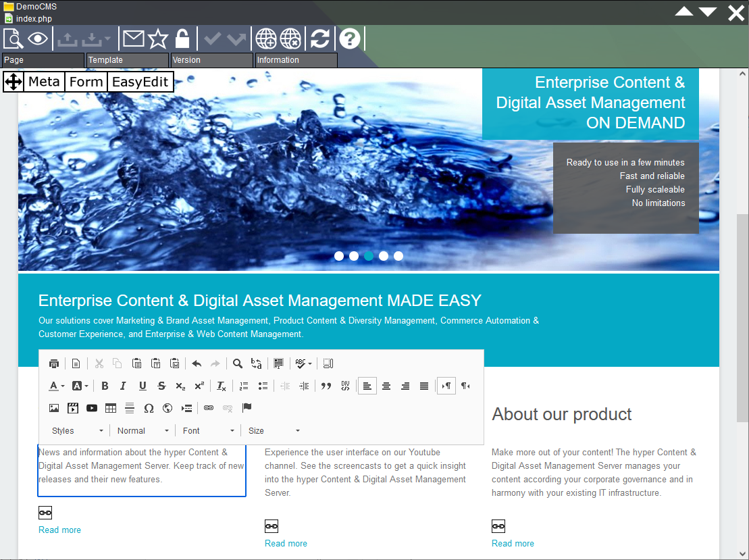749x560 pixels.
Task: Insert an image using the editor icon
Action: click(x=54, y=408)
